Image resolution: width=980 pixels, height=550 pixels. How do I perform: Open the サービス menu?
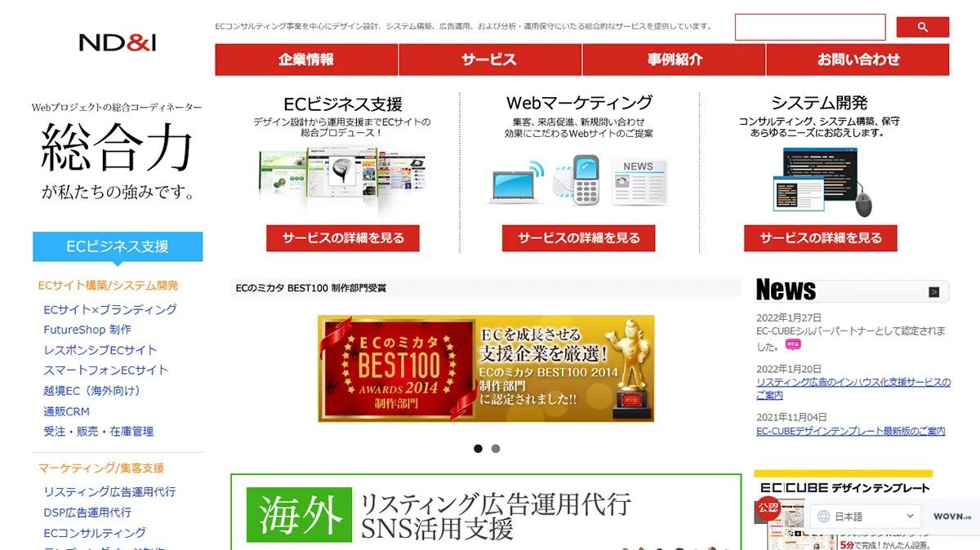488,59
